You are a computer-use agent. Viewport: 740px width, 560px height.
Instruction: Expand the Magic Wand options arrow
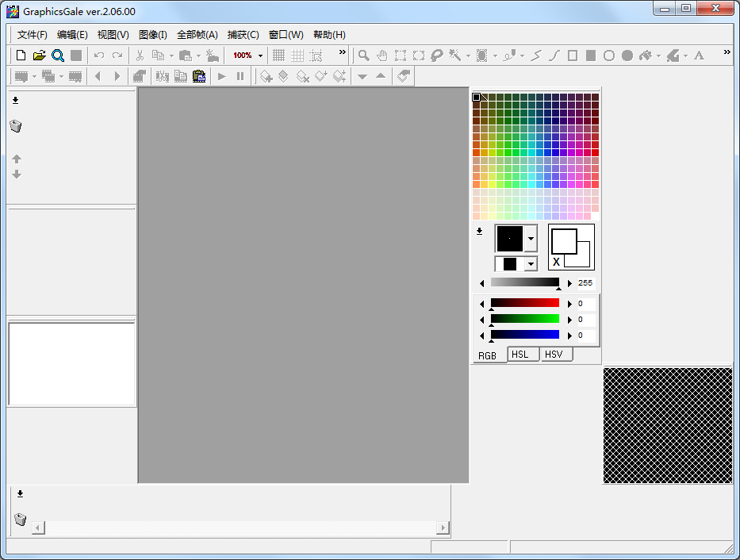coord(468,56)
